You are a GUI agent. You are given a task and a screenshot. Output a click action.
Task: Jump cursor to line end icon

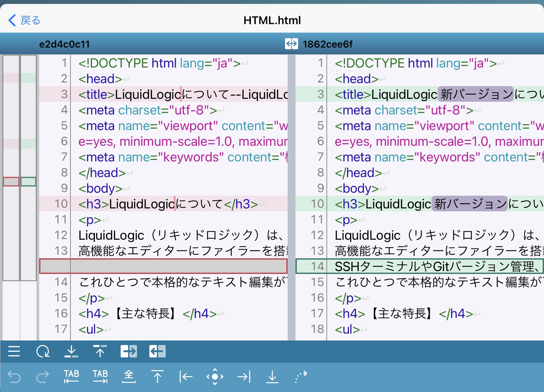244,377
